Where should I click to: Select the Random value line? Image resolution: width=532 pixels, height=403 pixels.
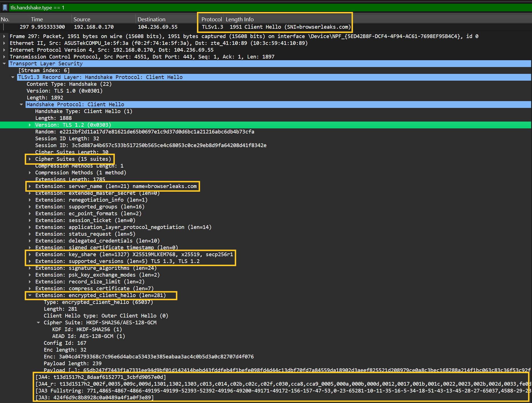145,132
